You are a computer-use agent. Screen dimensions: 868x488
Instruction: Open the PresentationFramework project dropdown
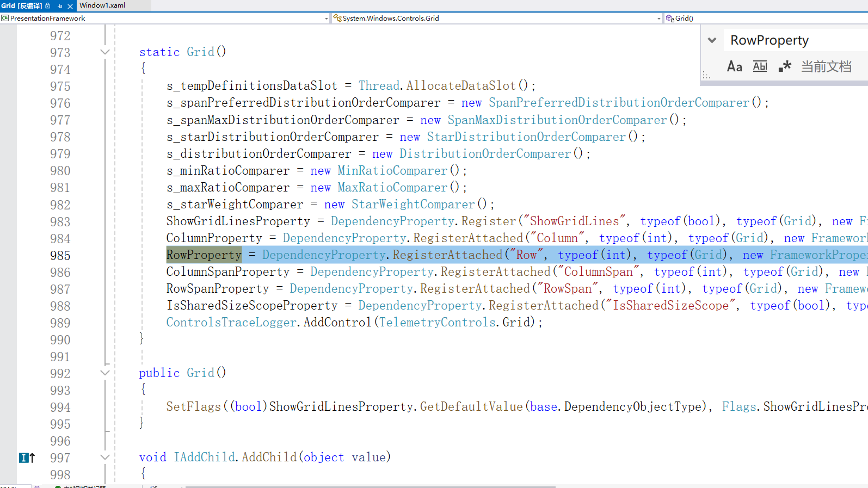point(164,18)
